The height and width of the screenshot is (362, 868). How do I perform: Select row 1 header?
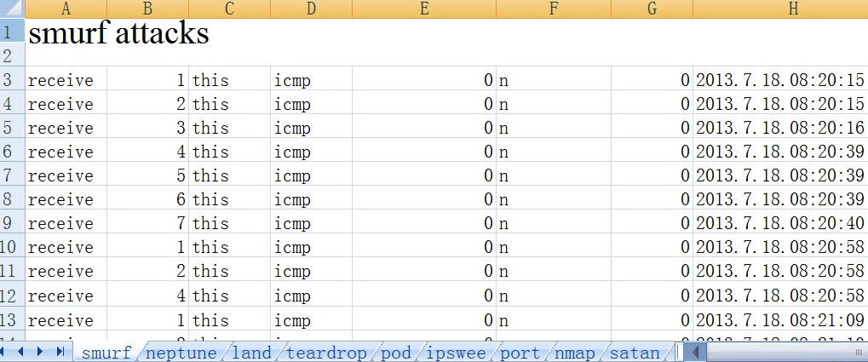point(12,32)
